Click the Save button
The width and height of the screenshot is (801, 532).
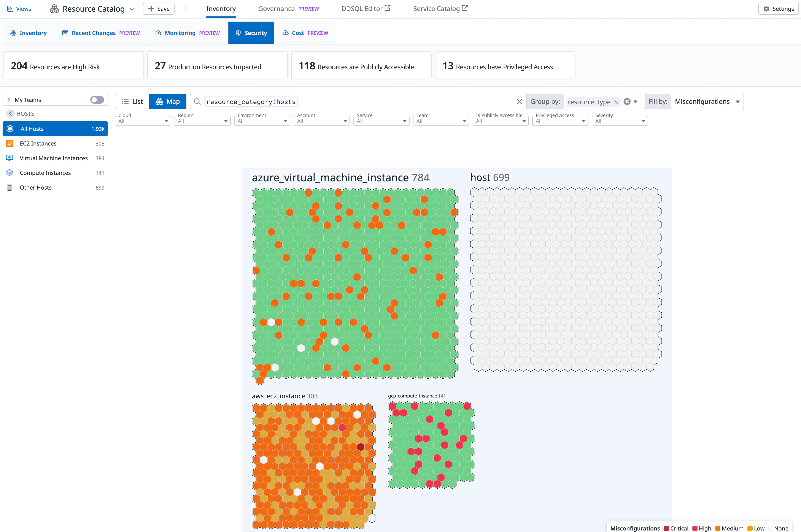tap(159, 9)
